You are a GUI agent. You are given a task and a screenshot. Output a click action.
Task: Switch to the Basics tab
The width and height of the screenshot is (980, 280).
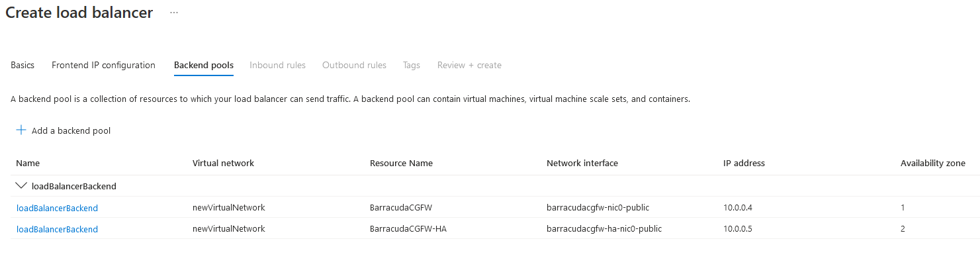tap(22, 65)
